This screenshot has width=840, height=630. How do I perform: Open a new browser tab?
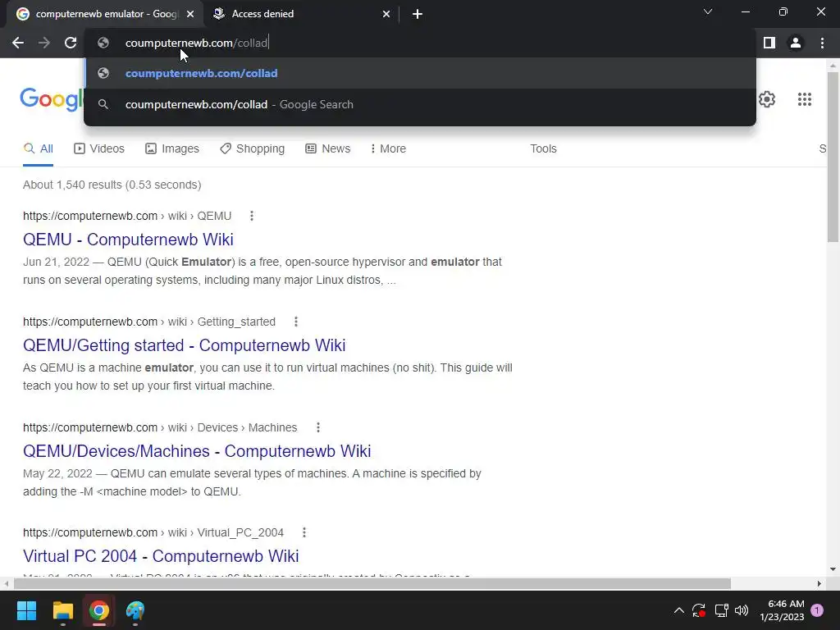[418, 14]
